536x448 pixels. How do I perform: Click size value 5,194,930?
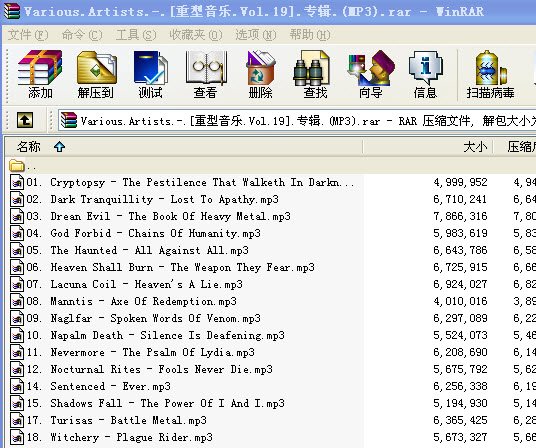[x=460, y=403]
